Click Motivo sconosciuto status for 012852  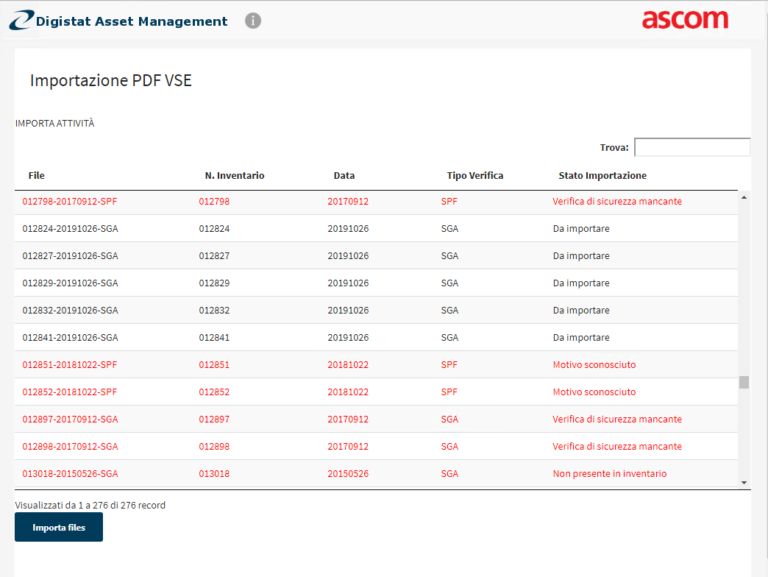[x=594, y=392]
